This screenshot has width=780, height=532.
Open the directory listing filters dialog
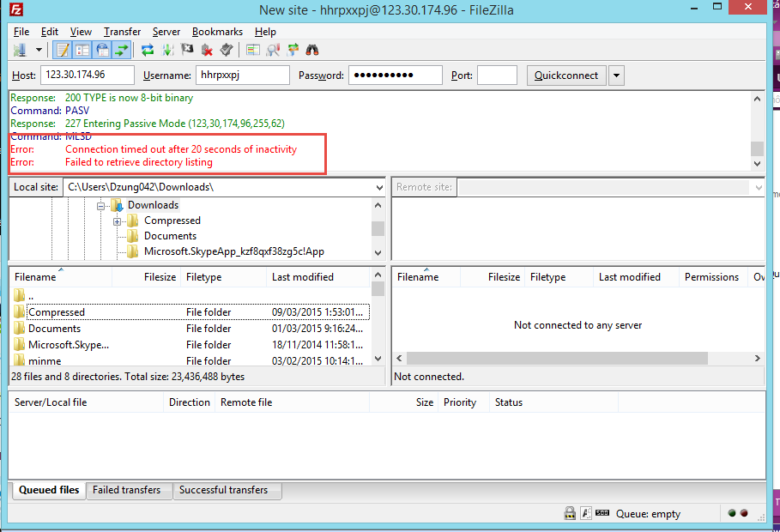(253, 50)
